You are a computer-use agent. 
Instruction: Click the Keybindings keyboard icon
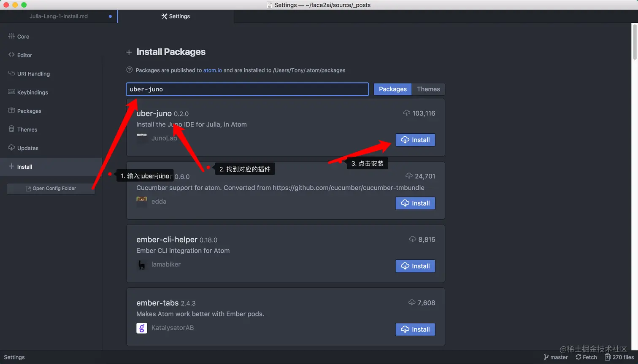click(x=11, y=92)
